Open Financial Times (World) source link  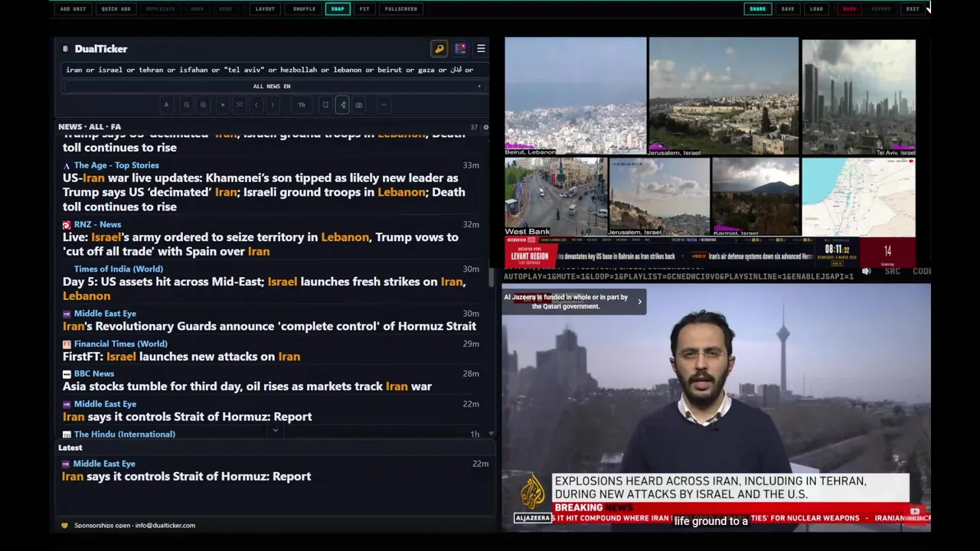pos(120,344)
